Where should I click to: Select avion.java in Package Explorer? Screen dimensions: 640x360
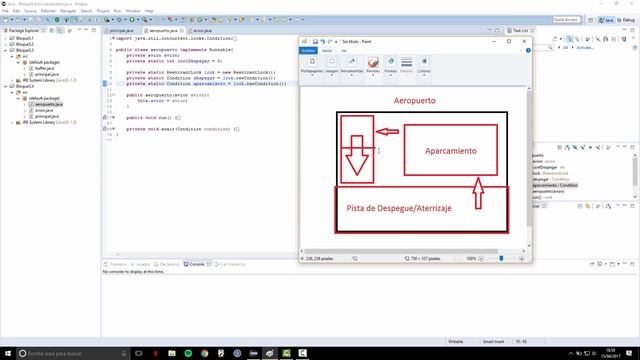(x=44, y=110)
